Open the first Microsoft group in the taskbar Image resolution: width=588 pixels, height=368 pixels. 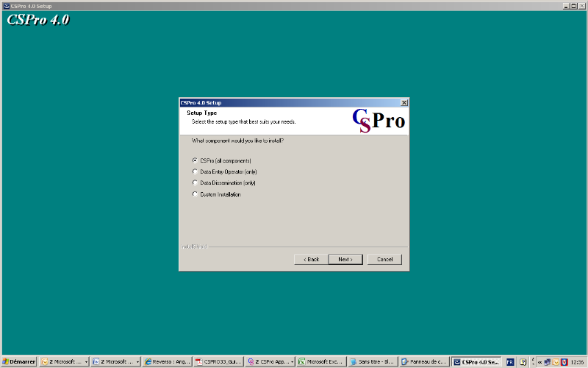click(x=64, y=361)
